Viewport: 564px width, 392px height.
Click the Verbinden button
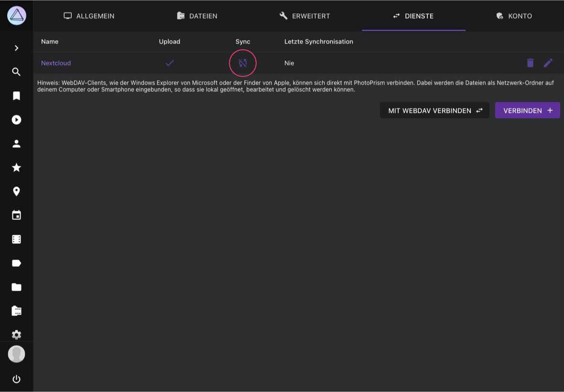(x=527, y=110)
